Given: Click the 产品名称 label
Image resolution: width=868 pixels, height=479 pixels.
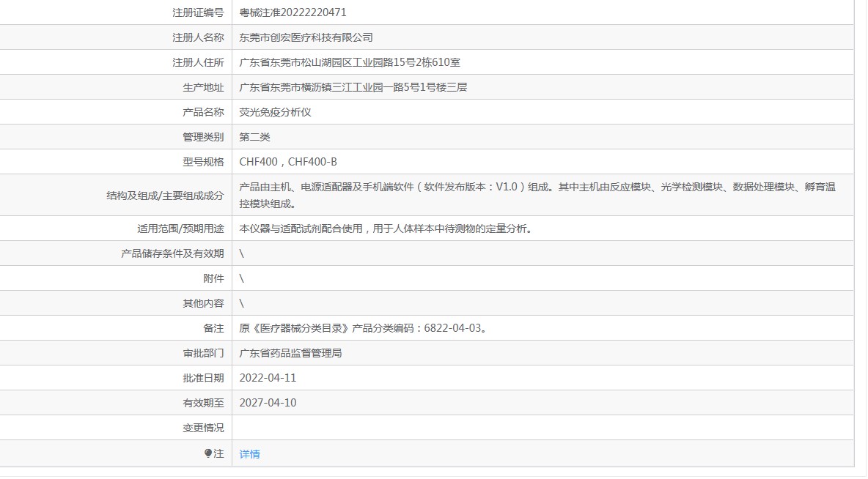Looking at the screenshot, I should [203, 112].
